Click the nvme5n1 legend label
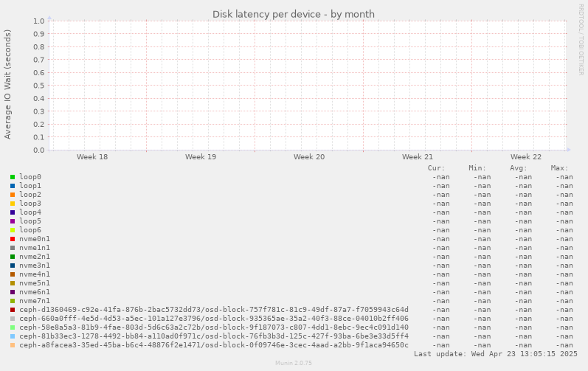 click(35, 283)
